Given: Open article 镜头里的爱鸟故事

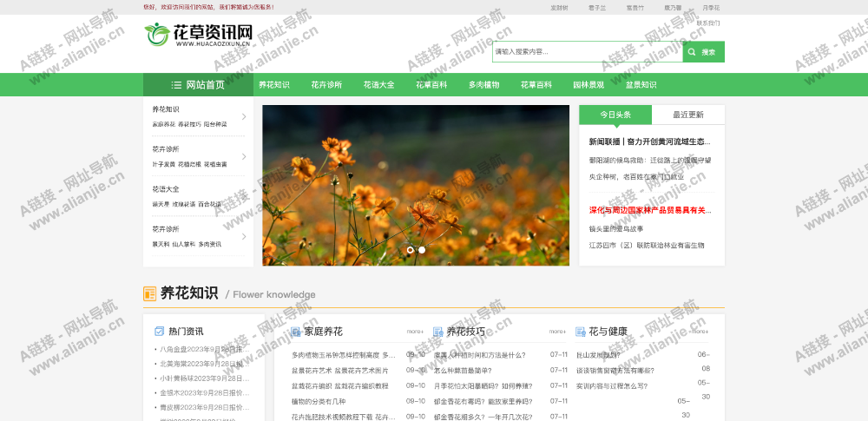Looking at the screenshot, I should coord(616,229).
